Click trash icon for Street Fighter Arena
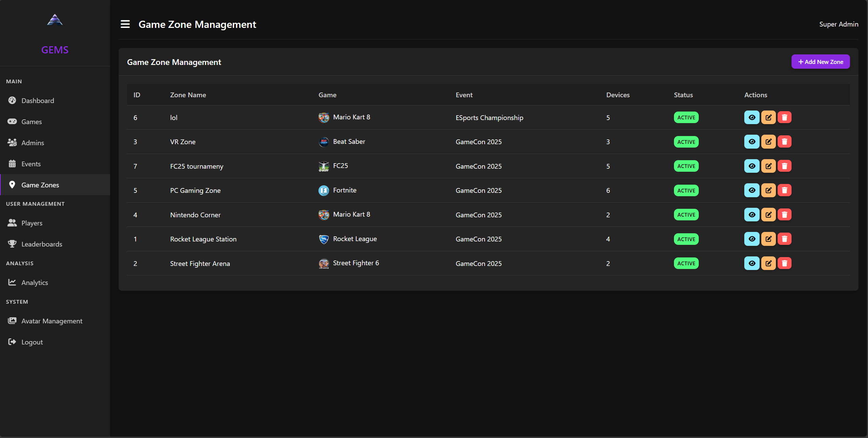868x438 pixels. click(784, 263)
